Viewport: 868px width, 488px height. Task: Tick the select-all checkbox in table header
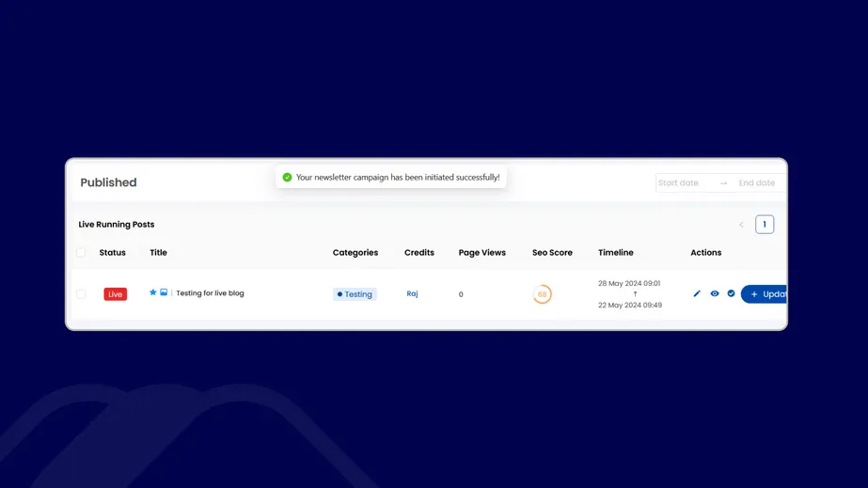point(81,253)
